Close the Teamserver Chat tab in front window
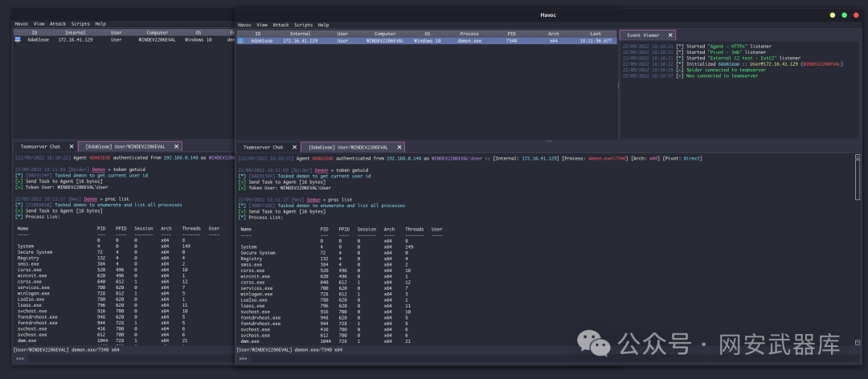868x379 pixels. [x=294, y=147]
